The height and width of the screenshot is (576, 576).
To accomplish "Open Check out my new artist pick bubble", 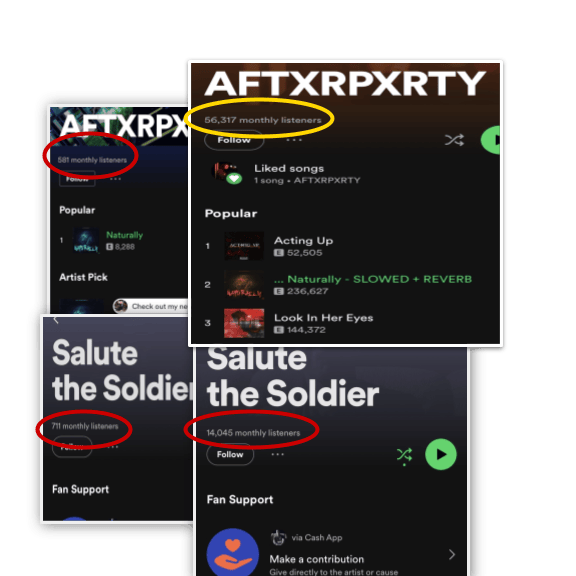I will [151, 306].
